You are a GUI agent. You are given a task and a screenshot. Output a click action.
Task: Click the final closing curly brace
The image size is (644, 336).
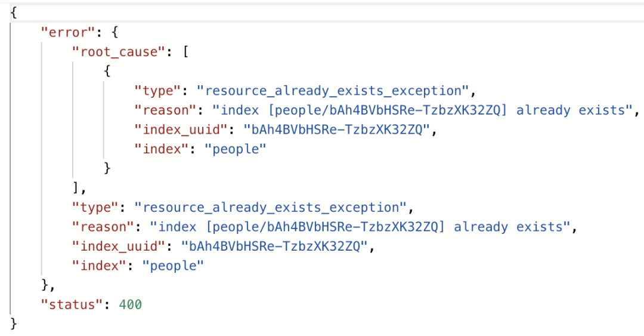tap(14, 323)
